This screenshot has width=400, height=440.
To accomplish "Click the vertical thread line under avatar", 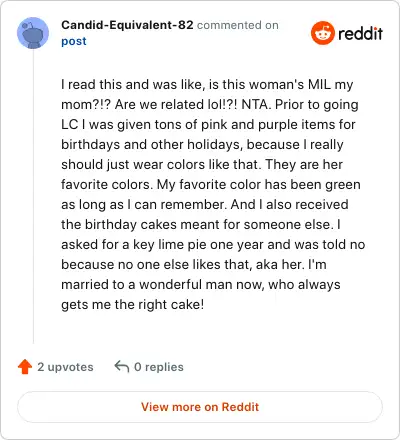I will (x=33, y=197).
